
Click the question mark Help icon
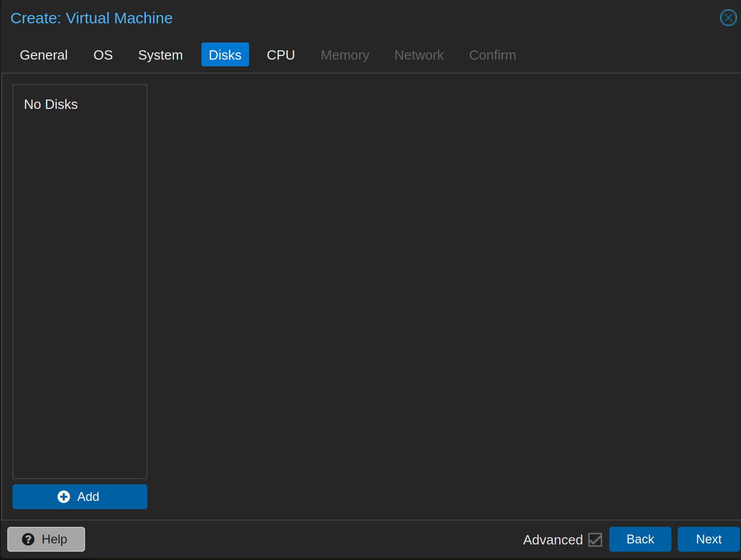tap(28, 539)
